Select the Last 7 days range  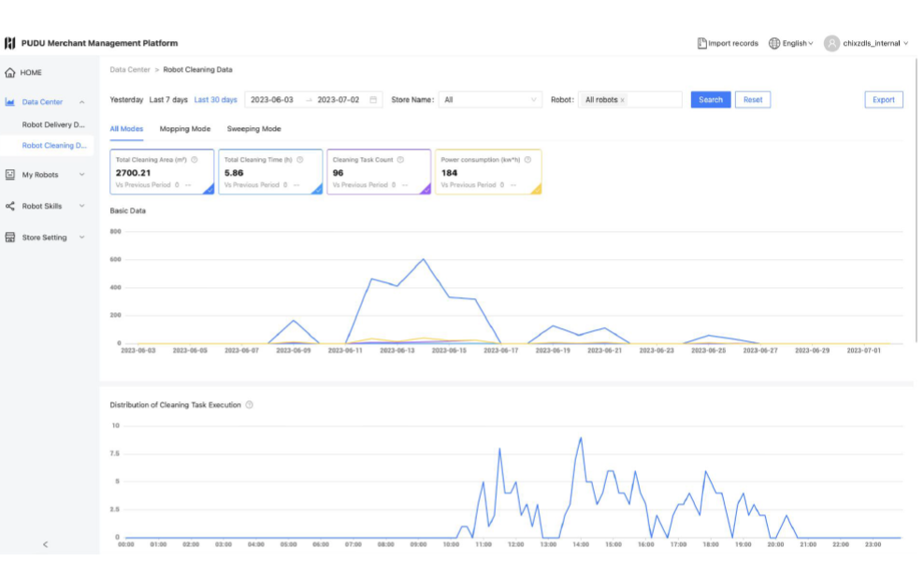(x=168, y=100)
